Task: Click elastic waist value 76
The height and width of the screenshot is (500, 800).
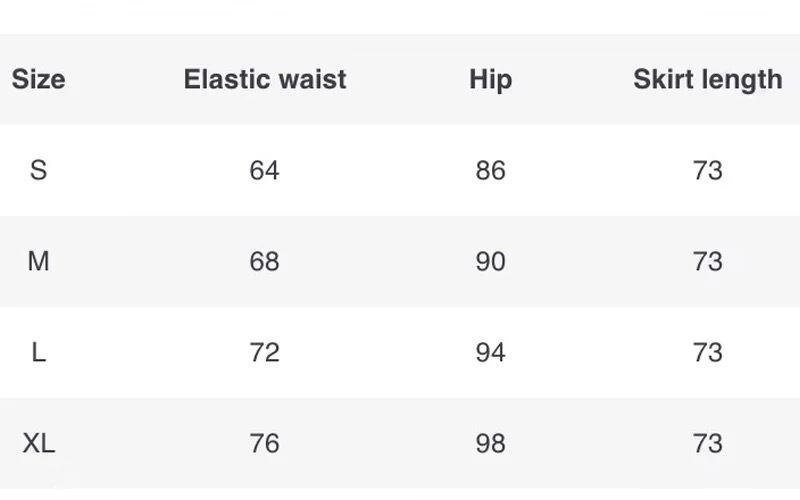Action: pyautogui.click(x=264, y=443)
